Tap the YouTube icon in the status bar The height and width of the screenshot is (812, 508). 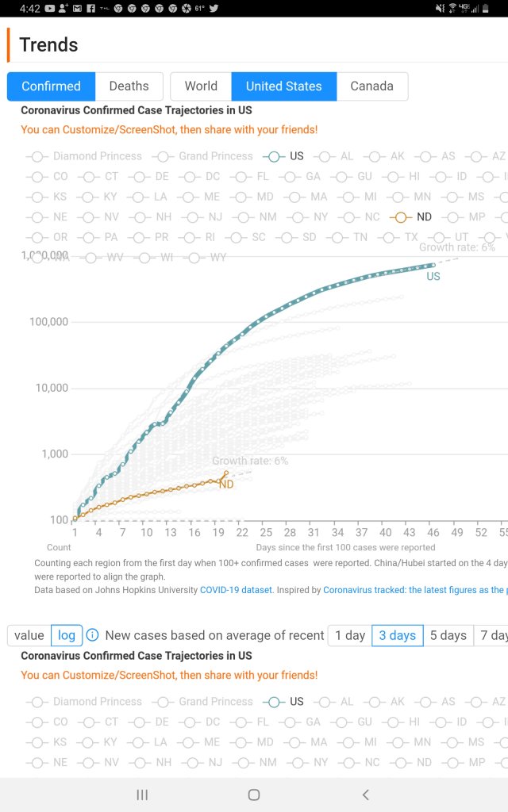[x=49, y=8]
